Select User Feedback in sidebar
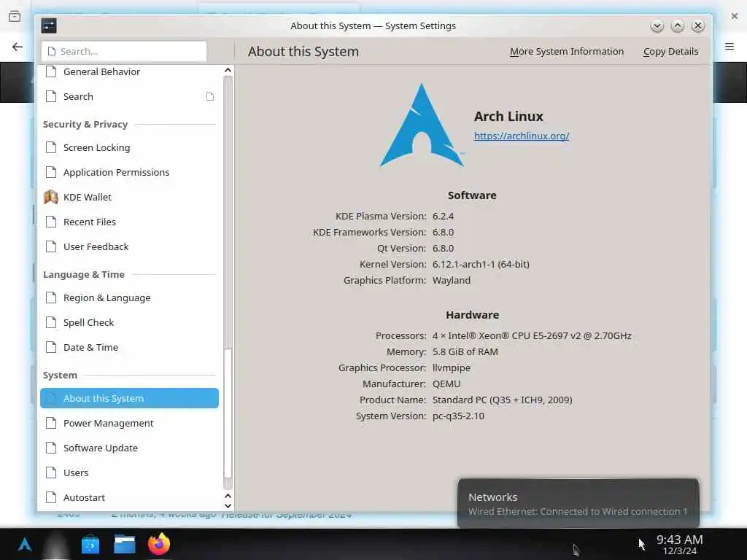 point(130,246)
